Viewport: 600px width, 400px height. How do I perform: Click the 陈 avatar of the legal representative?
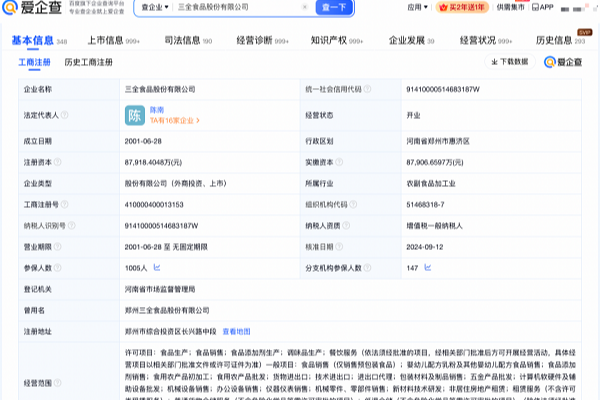pos(135,115)
